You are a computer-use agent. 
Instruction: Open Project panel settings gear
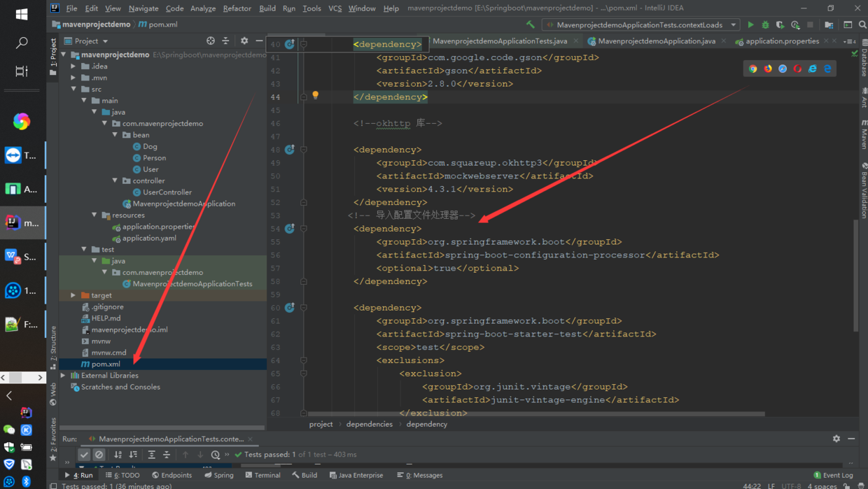[x=244, y=41]
